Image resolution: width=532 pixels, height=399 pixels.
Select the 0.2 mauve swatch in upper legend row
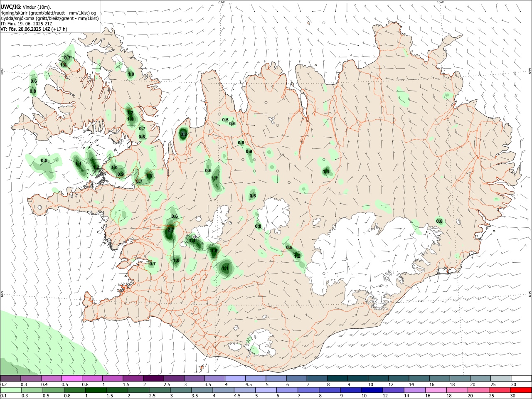(x=10, y=379)
